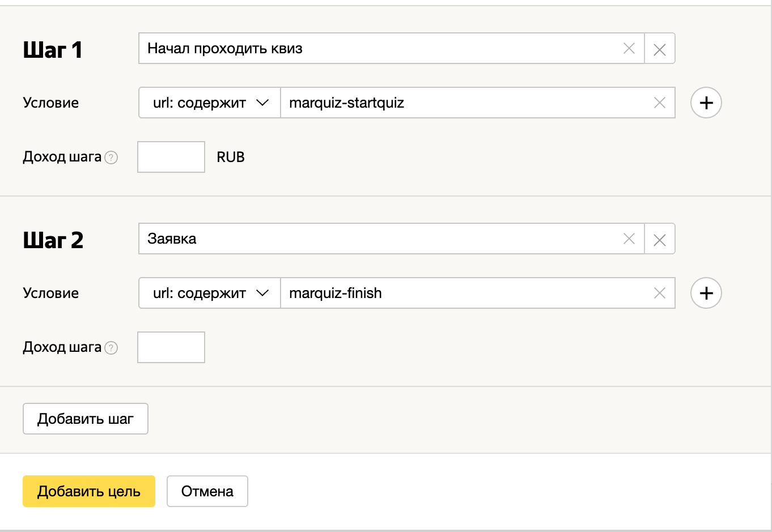
Task: Clear the marquiz-finish condition value
Action: coord(659,293)
